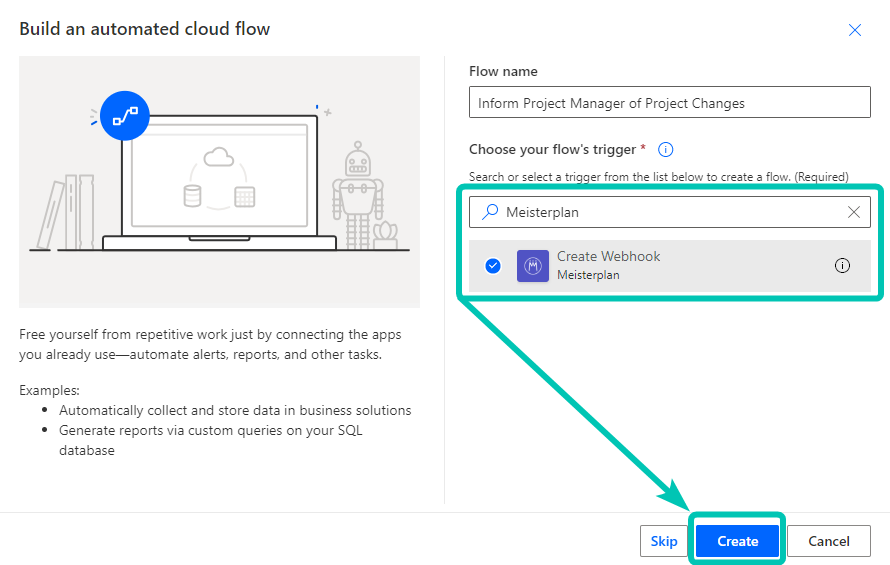Click the laptop illustration image
890x565 pixels.
(x=219, y=182)
